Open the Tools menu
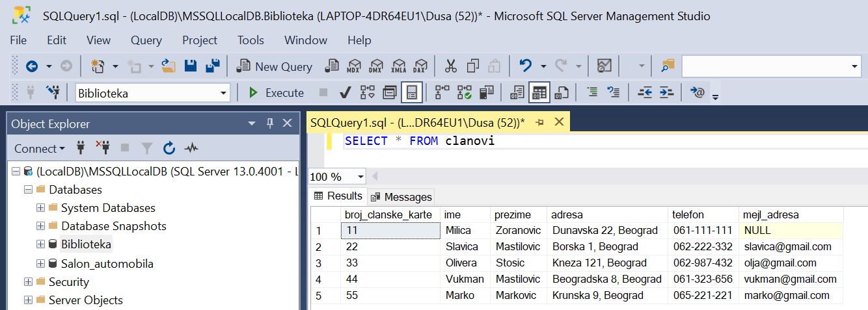 pos(251,40)
